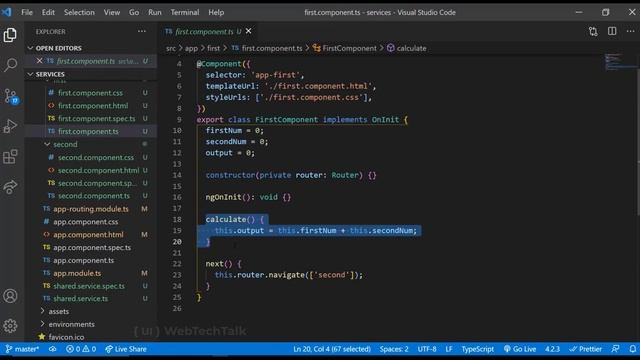
Task: Click the Prettier status item
Action: coord(586,349)
